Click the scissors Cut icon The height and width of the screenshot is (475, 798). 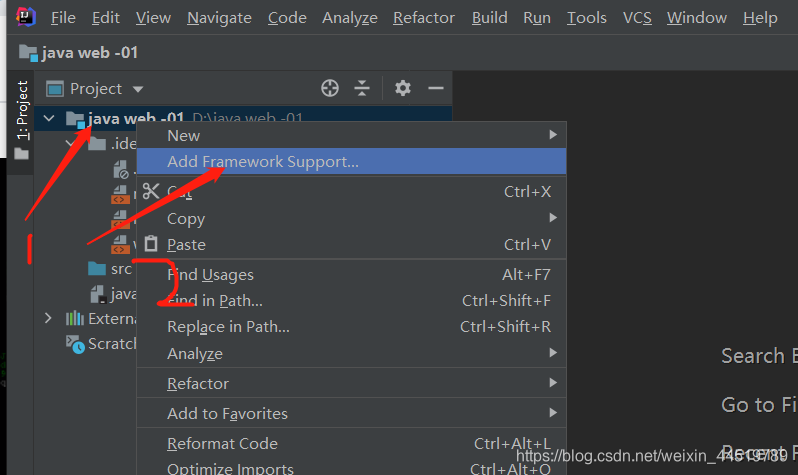coord(151,191)
